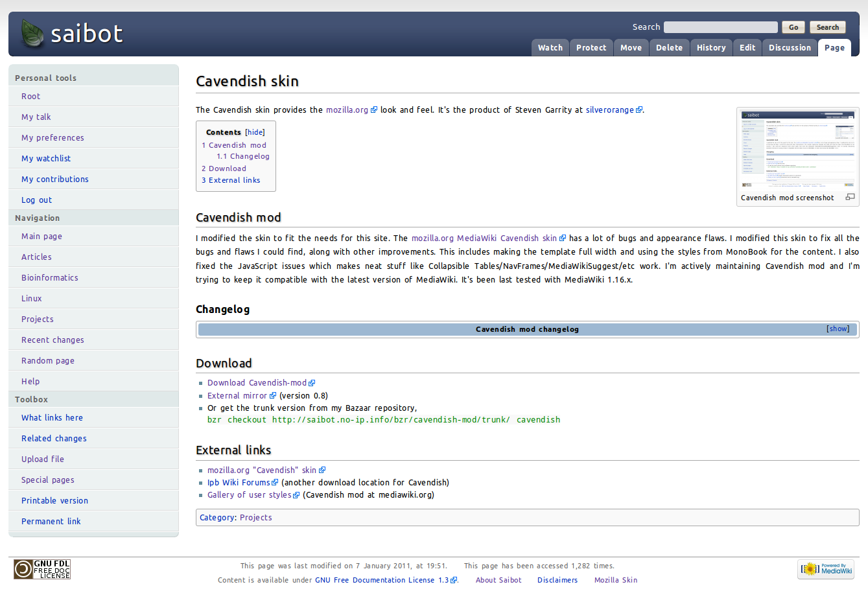Open the Watch tab

tap(550, 48)
